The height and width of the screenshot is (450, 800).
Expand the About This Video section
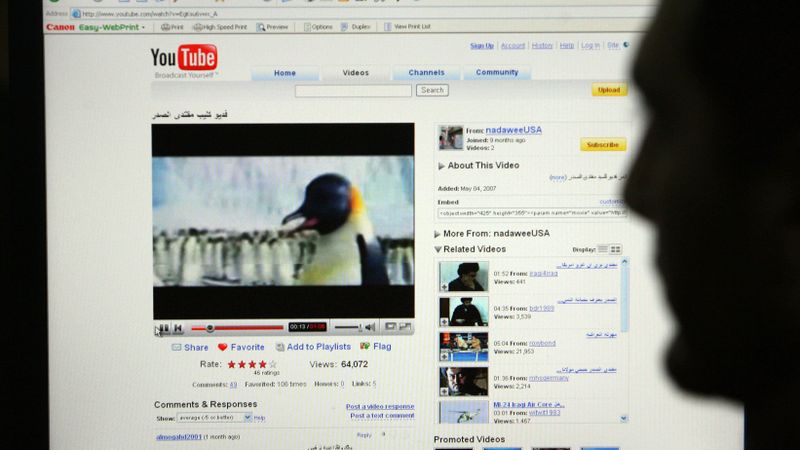tap(479, 166)
